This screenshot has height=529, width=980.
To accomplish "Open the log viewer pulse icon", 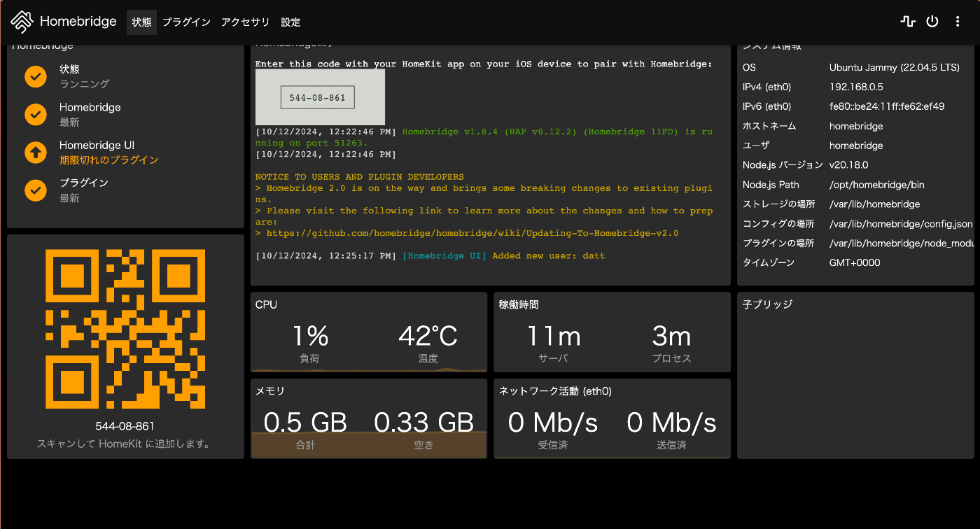I will 908,22.
